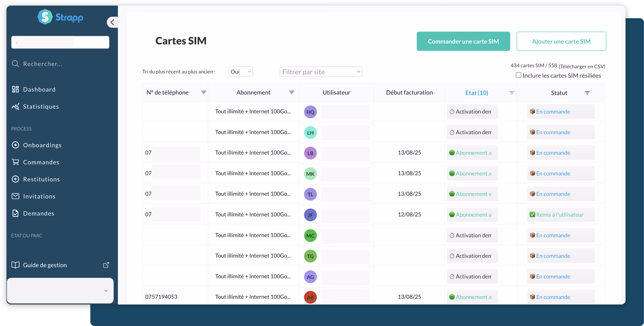
Task: Click the JF user avatar
Action: [310, 215]
